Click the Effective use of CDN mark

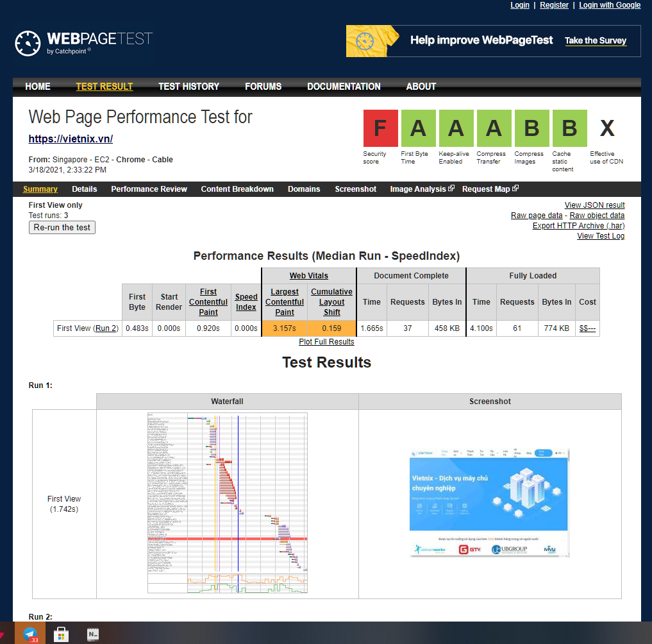click(x=606, y=128)
